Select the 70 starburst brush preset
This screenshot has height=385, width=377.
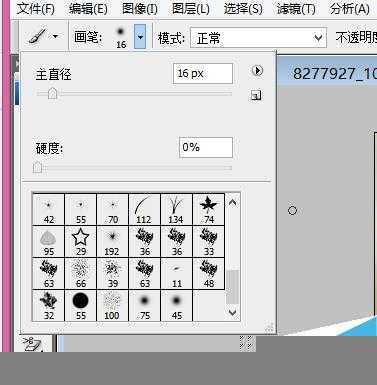click(113, 209)
